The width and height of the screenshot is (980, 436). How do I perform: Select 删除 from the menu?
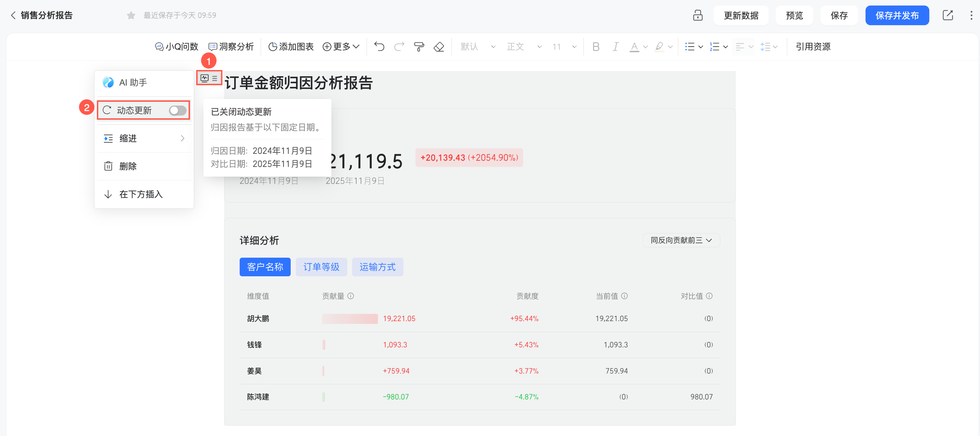[x=128, y=166]
